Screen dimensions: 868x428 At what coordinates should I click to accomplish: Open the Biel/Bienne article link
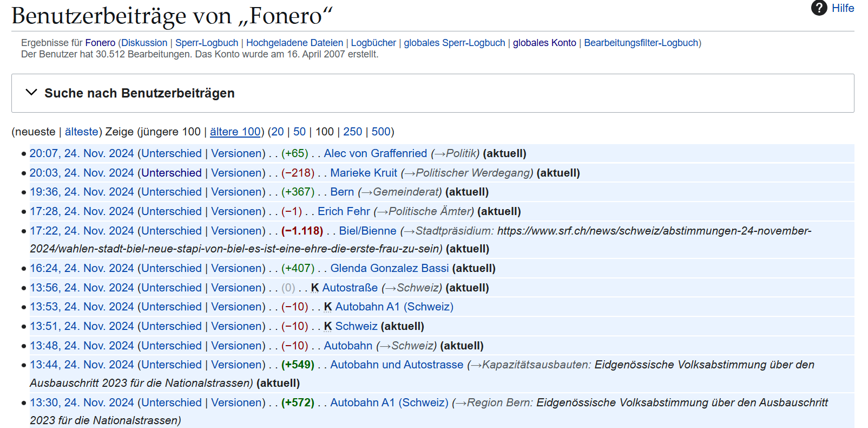[x=367, y=231]
